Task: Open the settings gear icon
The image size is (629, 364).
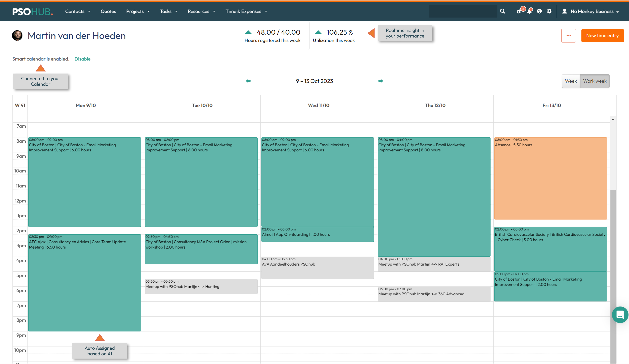Action: click(549, 11)
